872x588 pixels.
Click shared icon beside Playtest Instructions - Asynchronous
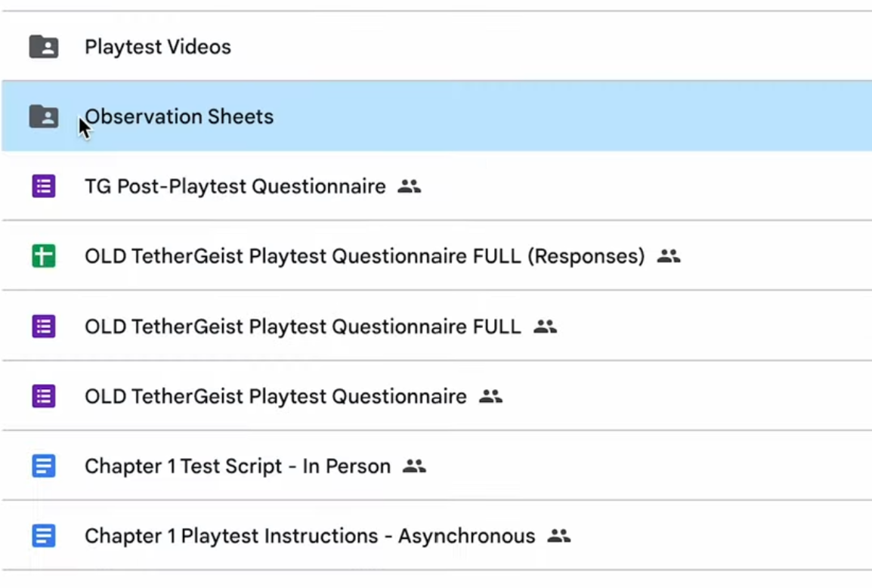pos(558,536)
